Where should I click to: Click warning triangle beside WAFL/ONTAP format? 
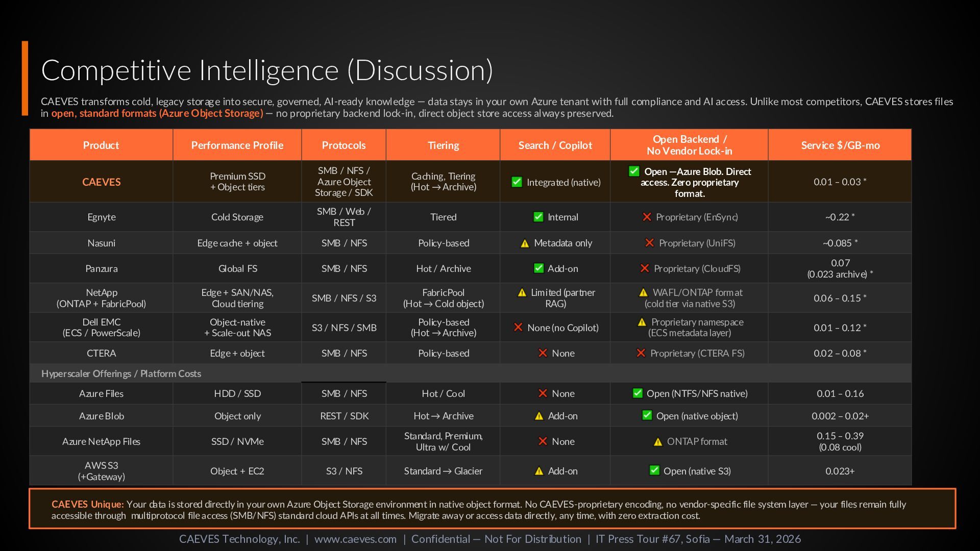click(x=643, y=293)
